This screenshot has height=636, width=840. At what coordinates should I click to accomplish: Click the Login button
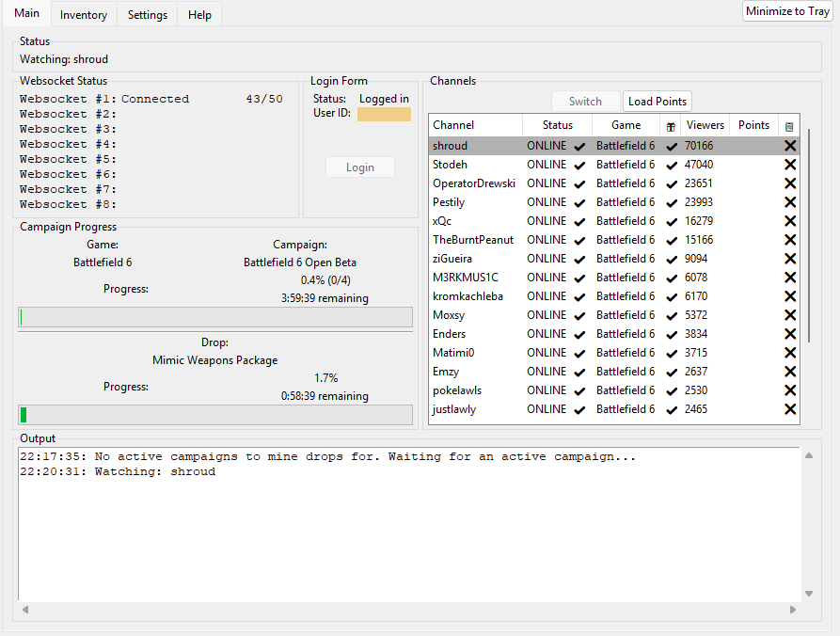(x=360, y=167)
